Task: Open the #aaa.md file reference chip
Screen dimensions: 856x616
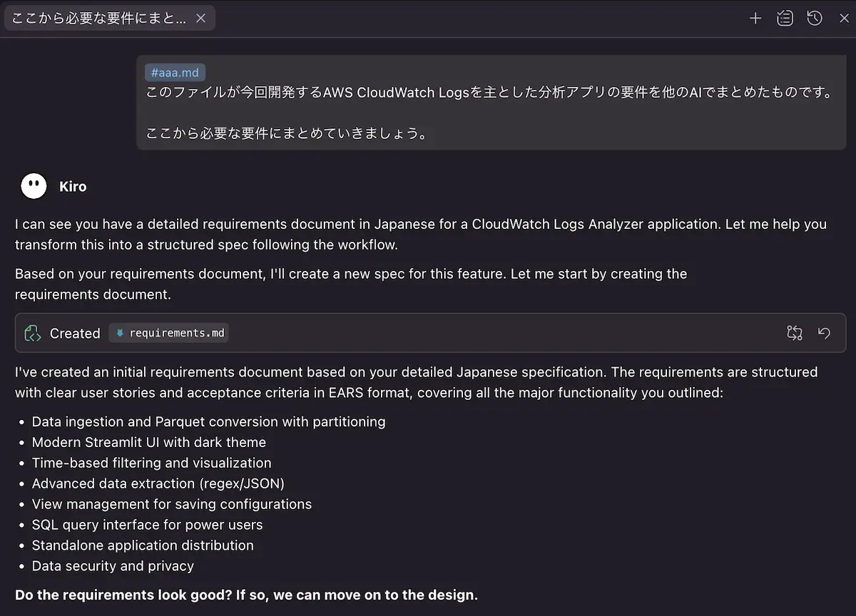Action: click(x=175, y=73)
